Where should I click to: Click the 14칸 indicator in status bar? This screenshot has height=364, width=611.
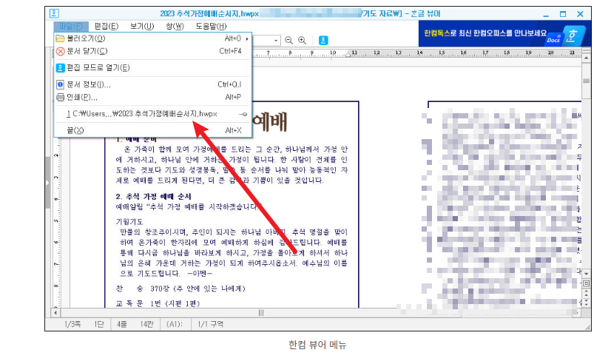click(146, 324)
